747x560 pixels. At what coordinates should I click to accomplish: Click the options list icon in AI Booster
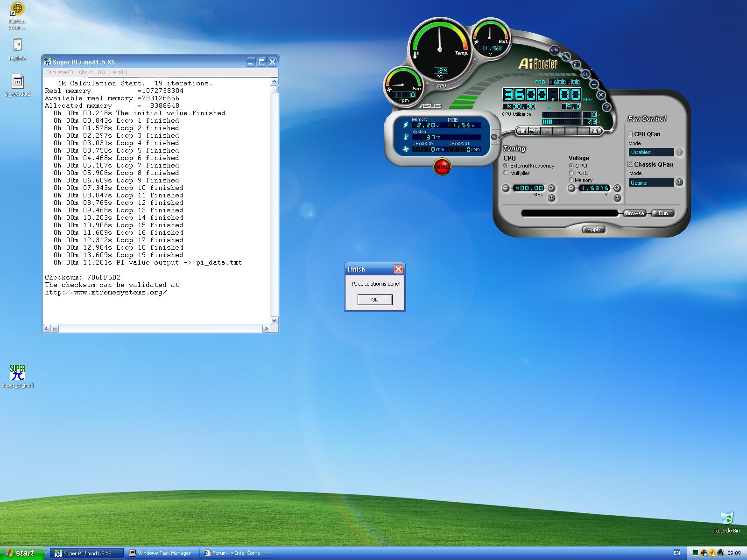577,65
